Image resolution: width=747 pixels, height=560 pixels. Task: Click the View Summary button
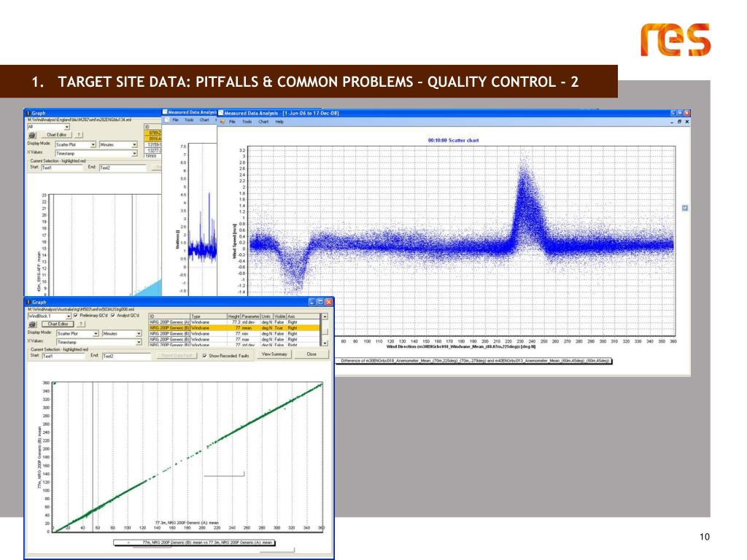(x=274, y=354)
